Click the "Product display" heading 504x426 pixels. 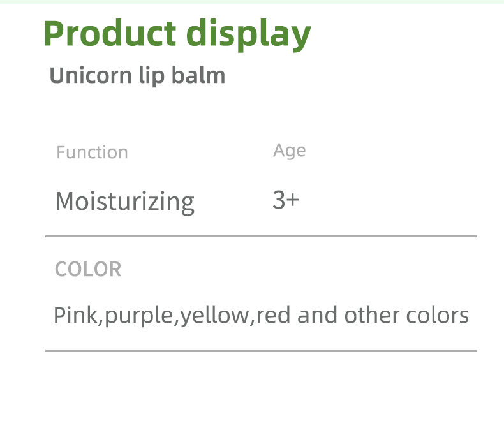click(x=177, y=34)
